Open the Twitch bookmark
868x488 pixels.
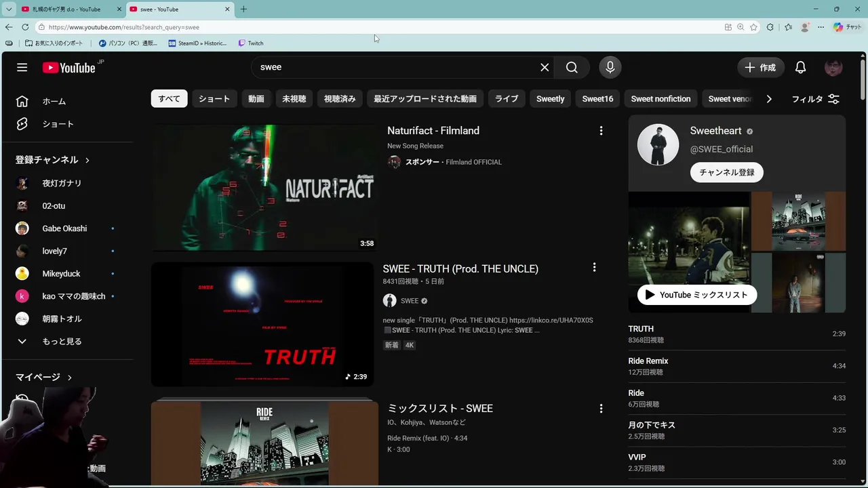click(x=251, y=43)
